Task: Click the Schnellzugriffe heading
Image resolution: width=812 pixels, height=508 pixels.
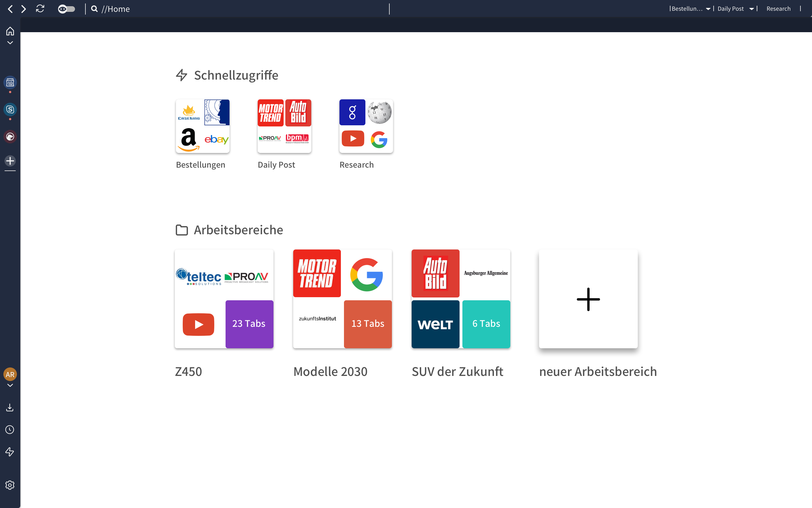Action: coord(236,75)
